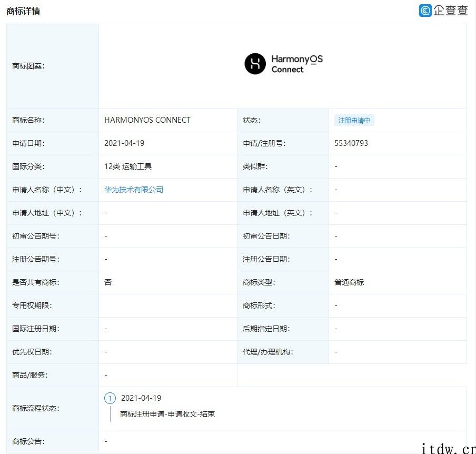Click application date 2021-04-19 next to 申请日期
The width and height of the screenshot is (476, 454).
(x=124, y=143)
